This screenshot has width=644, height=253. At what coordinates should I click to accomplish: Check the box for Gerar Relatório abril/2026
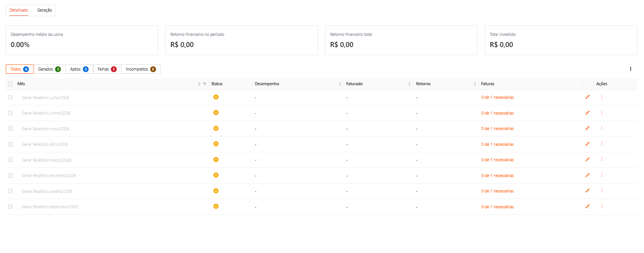tap(10, 144)
